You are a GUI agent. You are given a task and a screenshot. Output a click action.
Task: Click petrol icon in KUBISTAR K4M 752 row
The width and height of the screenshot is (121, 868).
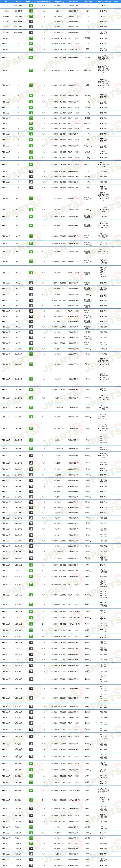(31, 16)
